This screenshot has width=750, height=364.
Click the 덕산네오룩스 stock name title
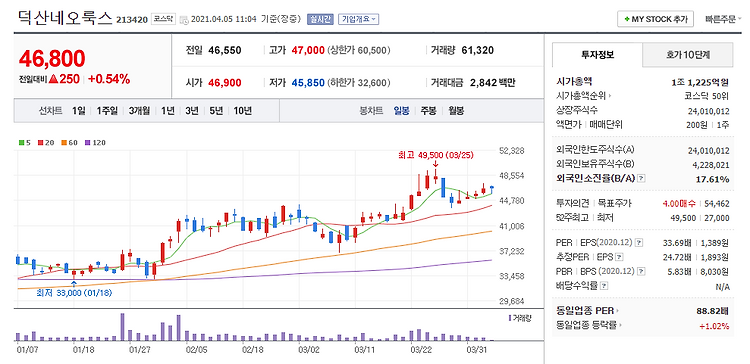tap(65, 19)
